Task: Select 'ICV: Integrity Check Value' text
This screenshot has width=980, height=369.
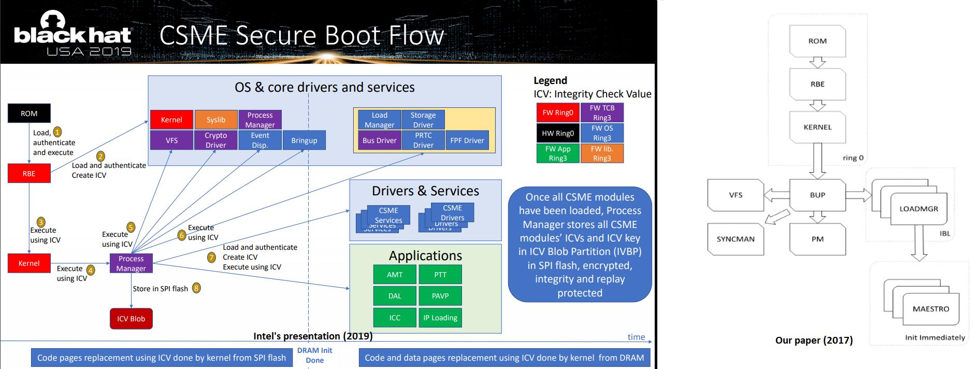Action: click(593, 94)
